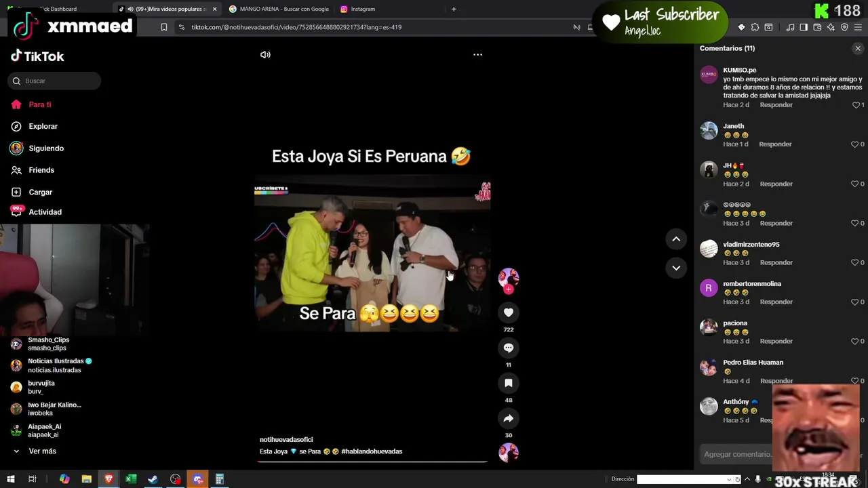Like rembertorenmolina's comment
The width and height of the screenshot is (868, 488).
click(x=855, y=302)
